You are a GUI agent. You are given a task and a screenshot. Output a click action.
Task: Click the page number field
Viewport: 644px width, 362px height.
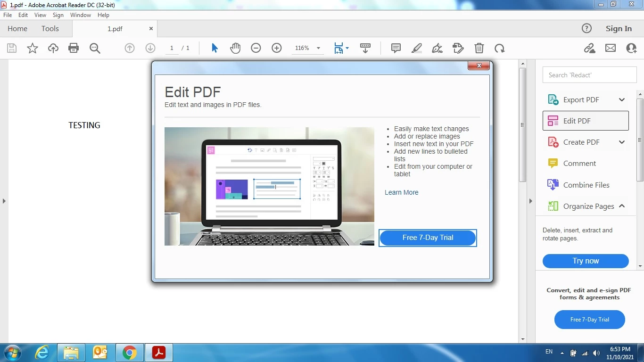pyautogui.click(x=172, y=48)
